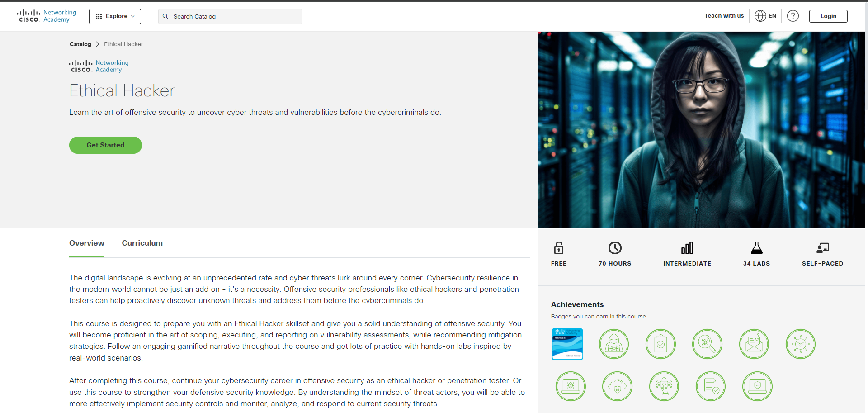Open the Explore dropdown menu
The width and height of the screenshot is (868, 413).
pyautogui.click(x=115, y=16)
